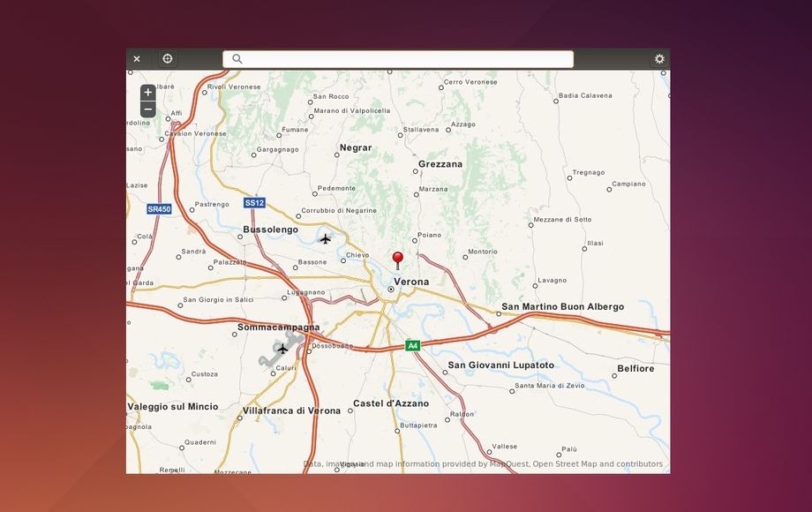Click the Vallese label
Image resolution: width=812 pixels, height=512 pixels.
504,447
